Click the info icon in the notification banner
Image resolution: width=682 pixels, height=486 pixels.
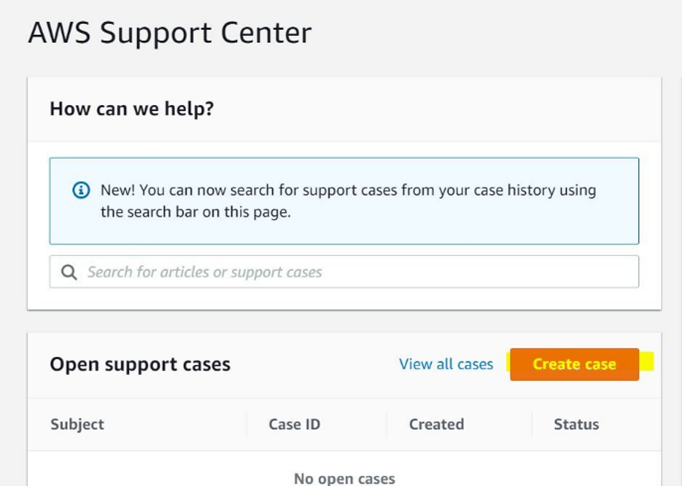pyautogui.click(x=82, y=190)
